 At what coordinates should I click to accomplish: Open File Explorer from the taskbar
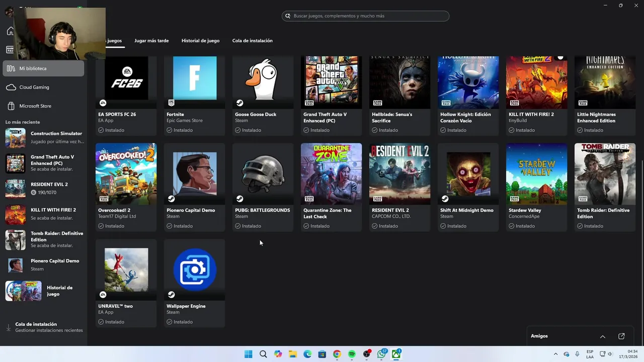293,354
